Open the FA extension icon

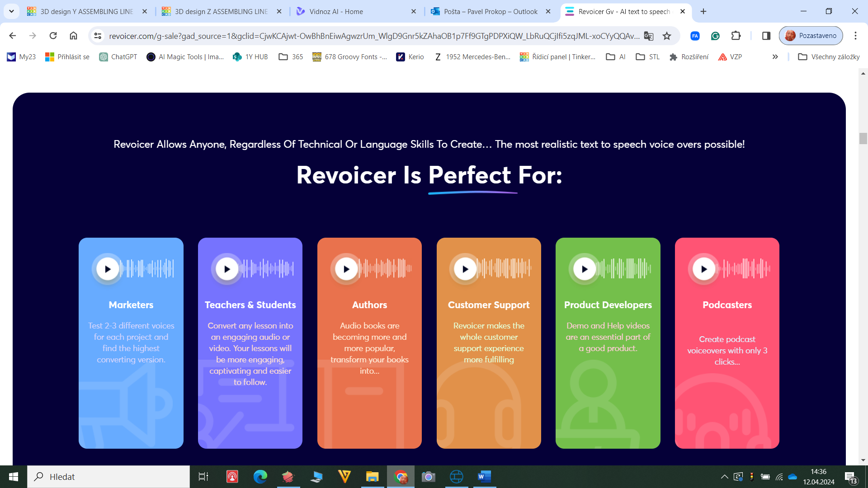tap(695, 36)
